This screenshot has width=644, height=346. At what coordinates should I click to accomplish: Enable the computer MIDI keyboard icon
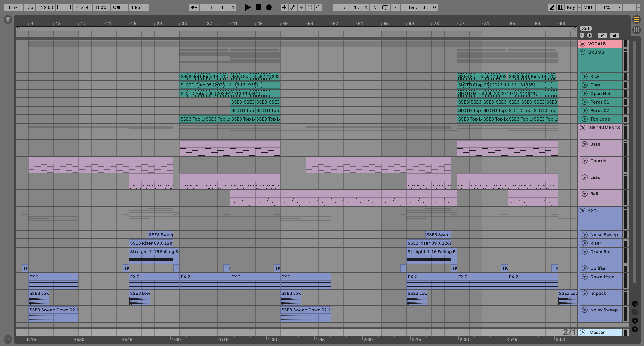(x=561, y=7)
